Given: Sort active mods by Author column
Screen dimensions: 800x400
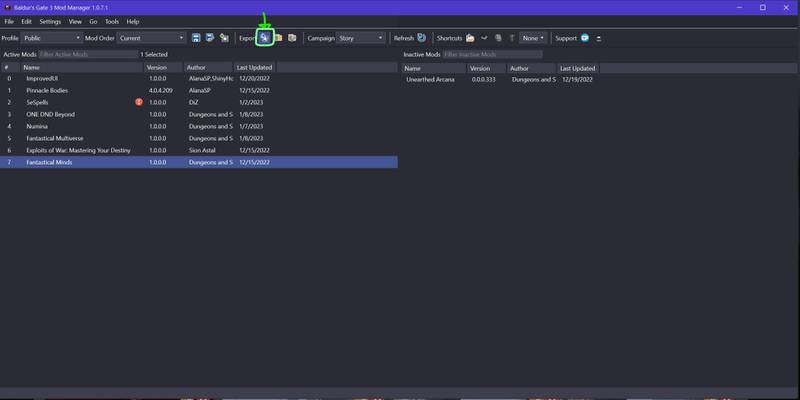Looking at the screenshot, I should point(209,67).
